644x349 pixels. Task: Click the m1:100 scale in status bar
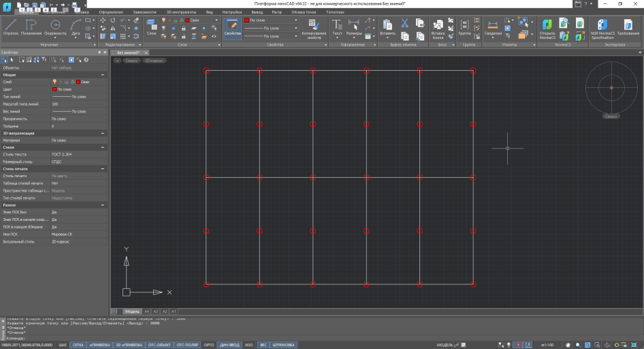547,345
